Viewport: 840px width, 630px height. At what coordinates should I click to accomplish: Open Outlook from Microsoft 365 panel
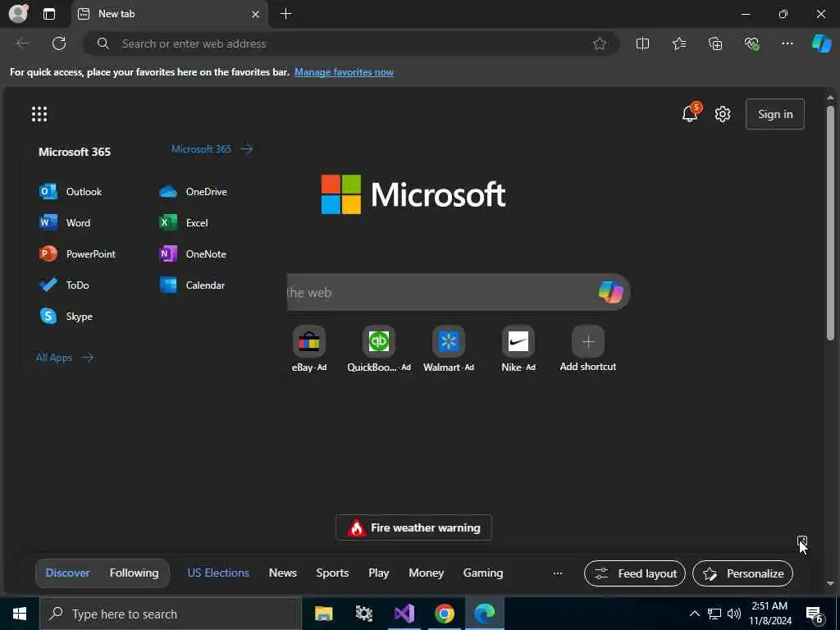click(x=71, y=192)
